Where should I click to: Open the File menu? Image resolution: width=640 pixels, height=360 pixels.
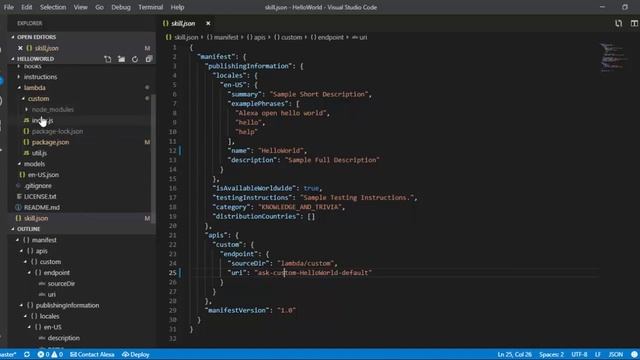pos(9,7)
